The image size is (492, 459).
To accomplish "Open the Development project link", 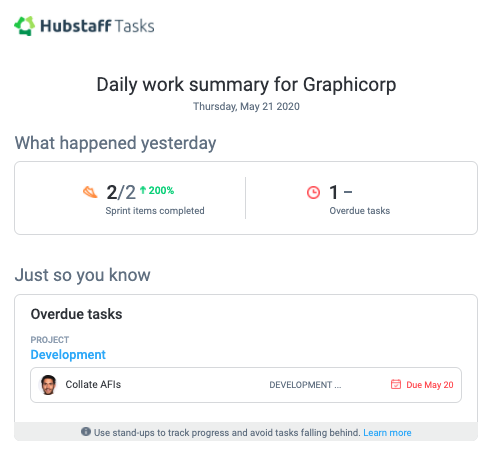I will coord(68,354).
